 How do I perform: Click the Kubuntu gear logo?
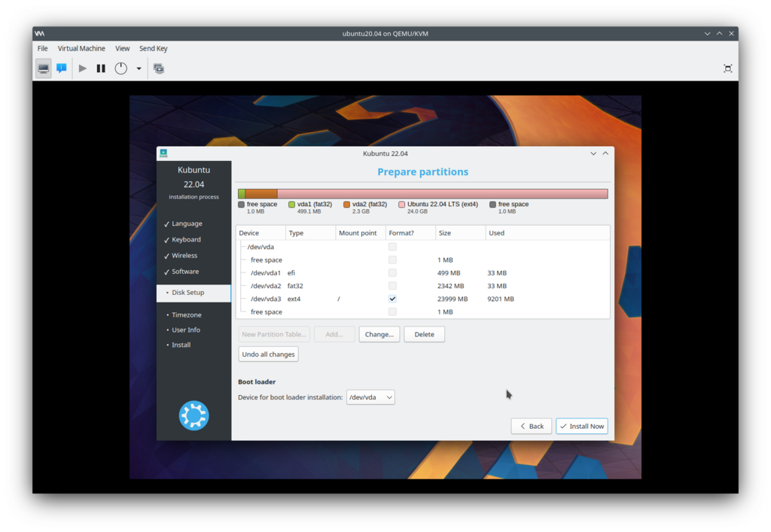(x=194, y=415)
